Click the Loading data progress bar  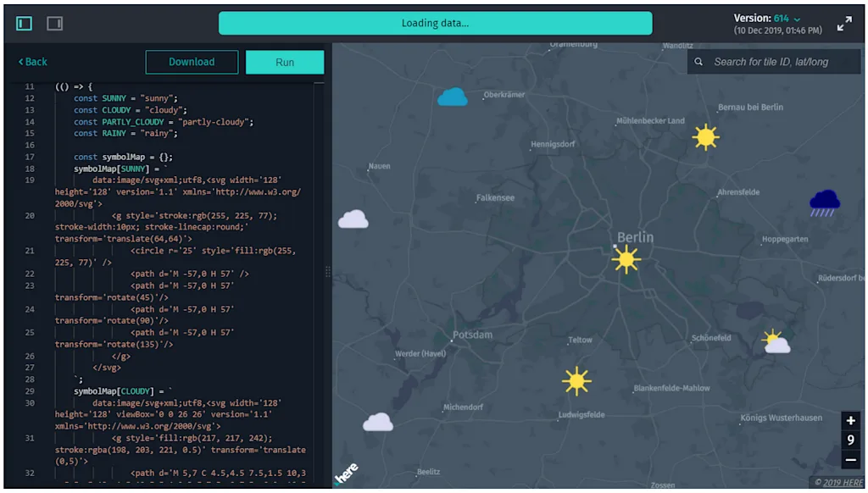[435, 23]
